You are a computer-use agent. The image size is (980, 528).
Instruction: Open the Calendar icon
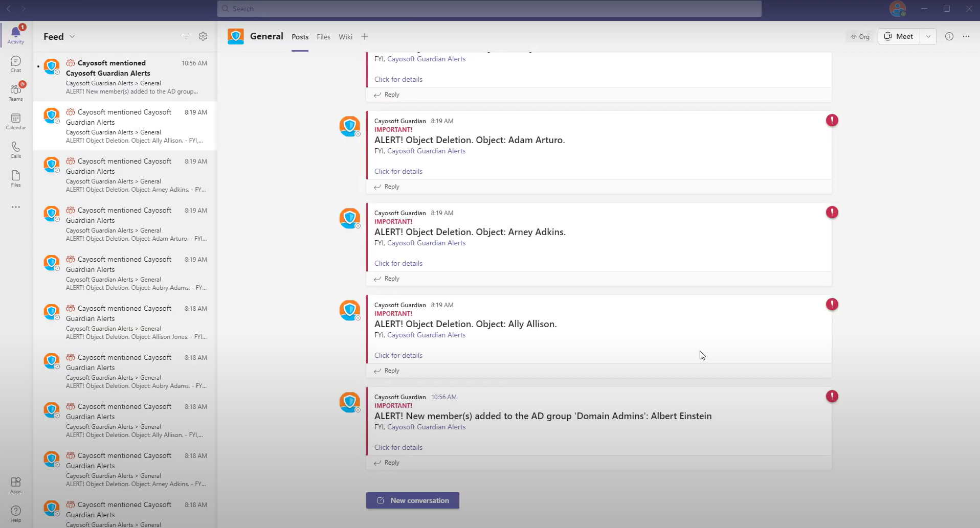coord(16,121)
